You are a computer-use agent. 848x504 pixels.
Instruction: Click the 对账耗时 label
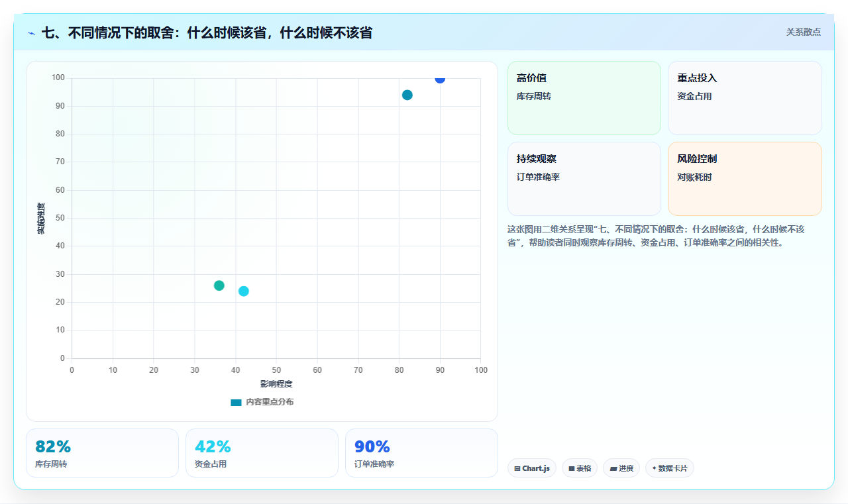[x=694, y=177]
